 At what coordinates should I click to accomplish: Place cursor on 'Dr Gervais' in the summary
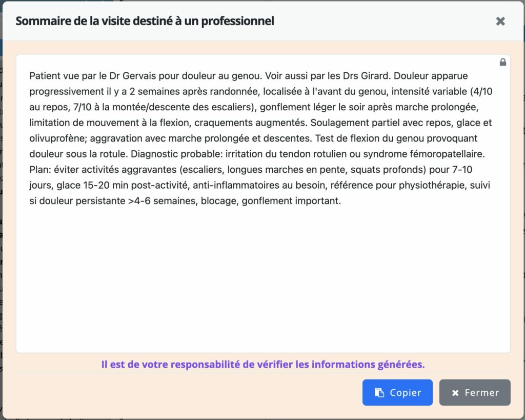[x=130, y=76]
